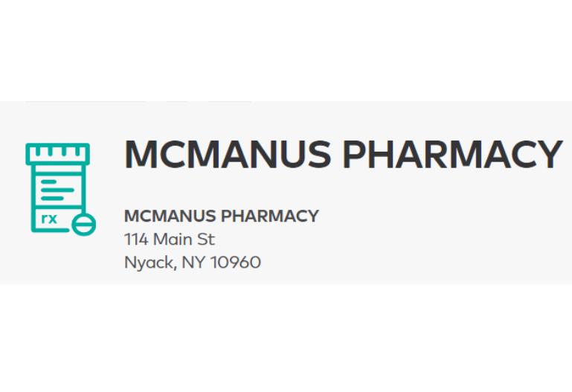Image resolution: width=572 pixels, height=392 pixels.
Task: Click the text lines on the bottle label
Action: 57,190
